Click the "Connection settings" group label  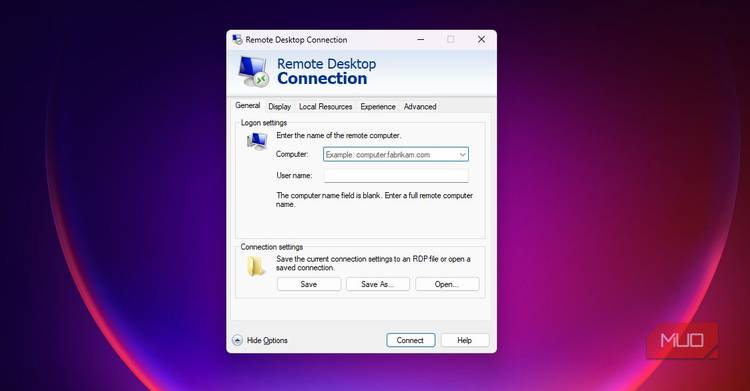click(272, 247)
